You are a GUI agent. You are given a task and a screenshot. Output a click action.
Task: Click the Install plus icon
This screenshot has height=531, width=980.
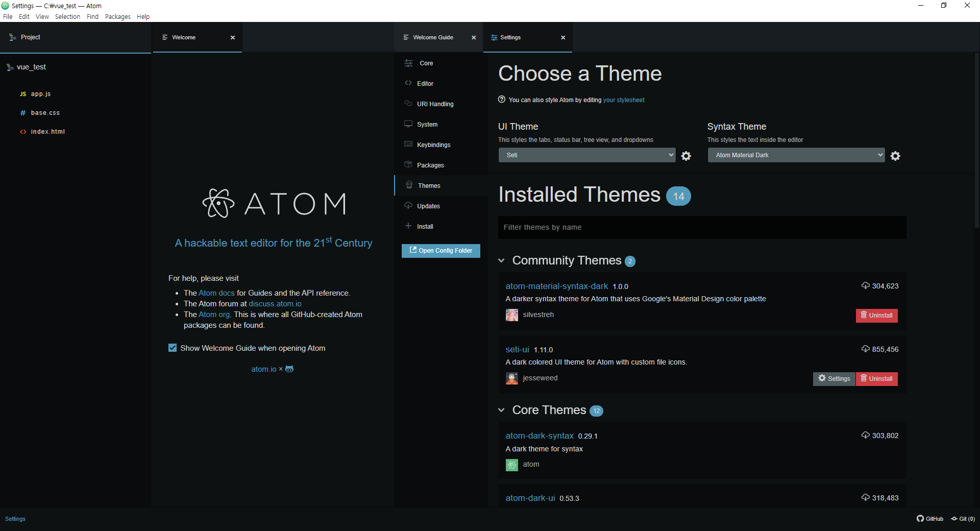tap(408, 226)
